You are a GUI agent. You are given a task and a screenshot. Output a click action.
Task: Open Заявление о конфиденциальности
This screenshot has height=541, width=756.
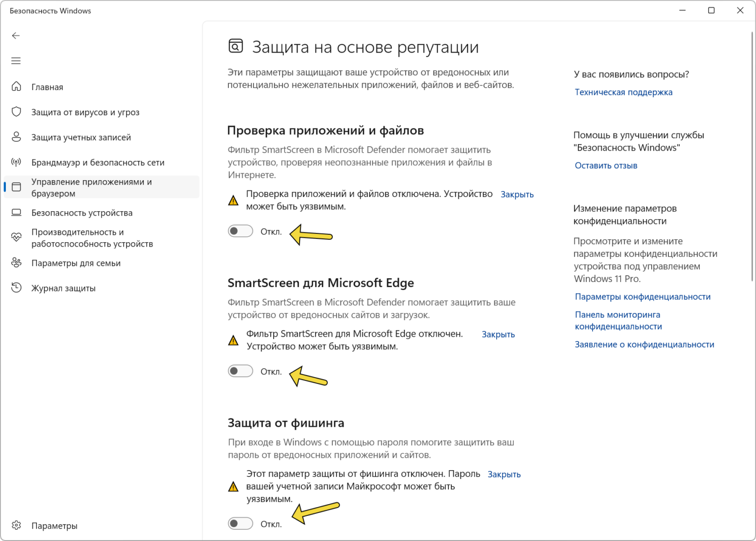click(644, 344)
